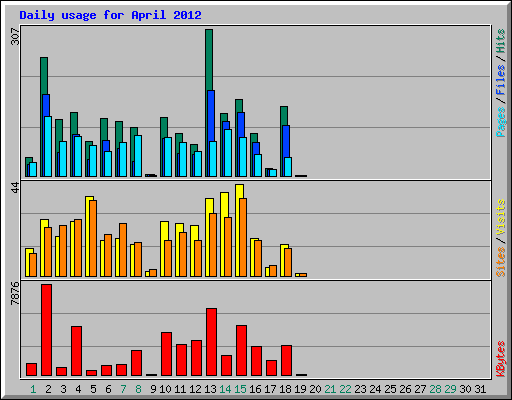512x400 pixels.
Task: Click day 6 on the x-axis
Action: pos(108,389)
